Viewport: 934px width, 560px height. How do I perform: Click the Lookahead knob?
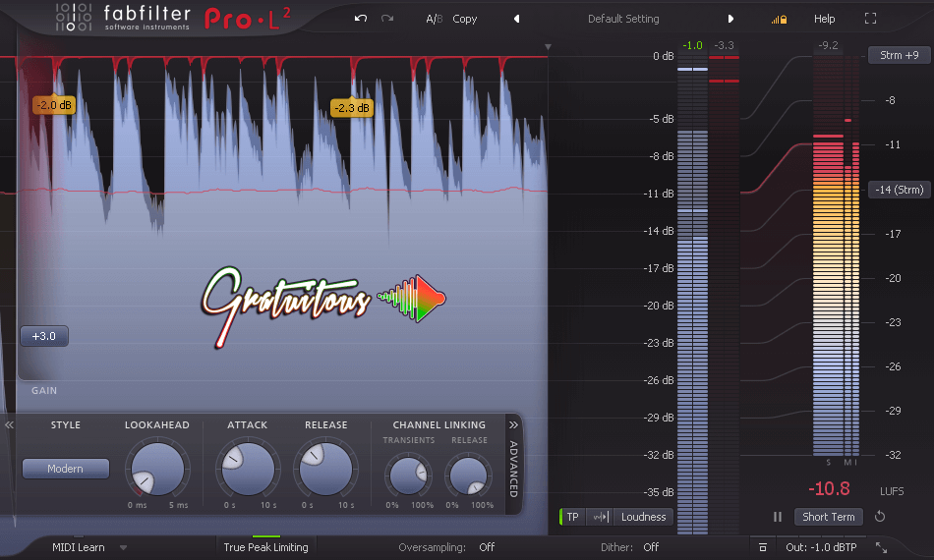coord(157,469)
